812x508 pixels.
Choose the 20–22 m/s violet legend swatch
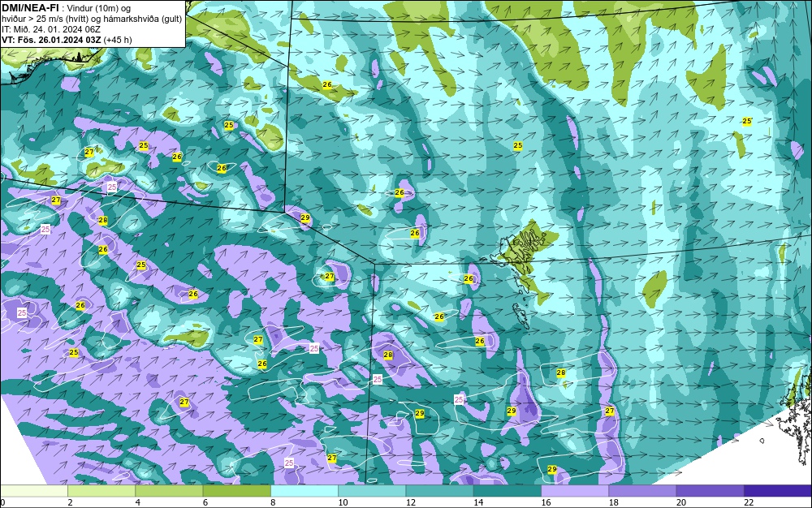tap(710, 490)
